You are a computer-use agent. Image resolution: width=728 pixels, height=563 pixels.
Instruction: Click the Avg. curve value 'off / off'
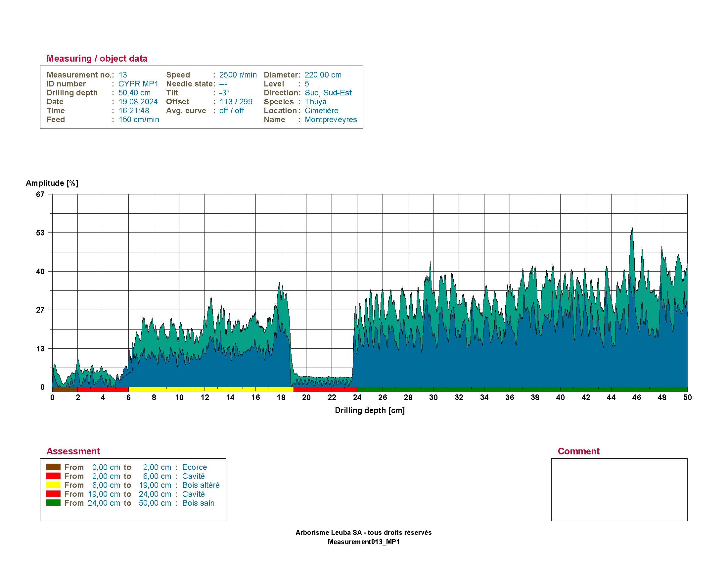point(232,111)
